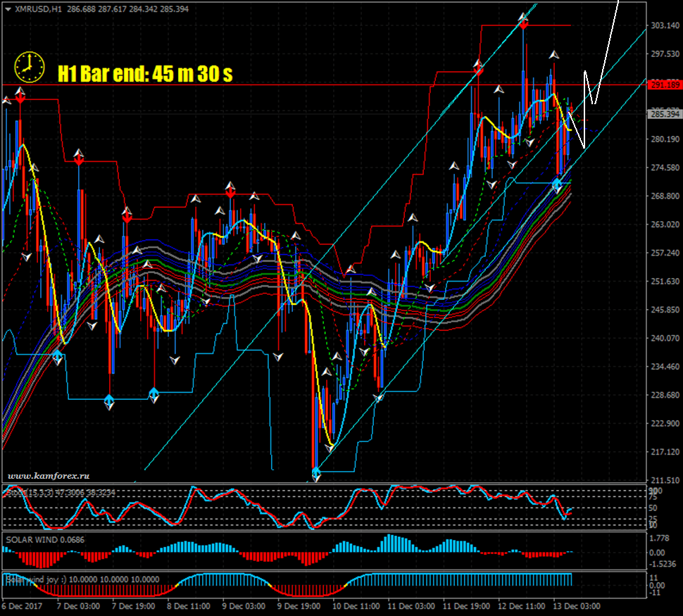683x616 pixels.
Task: Click the 297.530 price axis label
Action: (x=665, y=54)
